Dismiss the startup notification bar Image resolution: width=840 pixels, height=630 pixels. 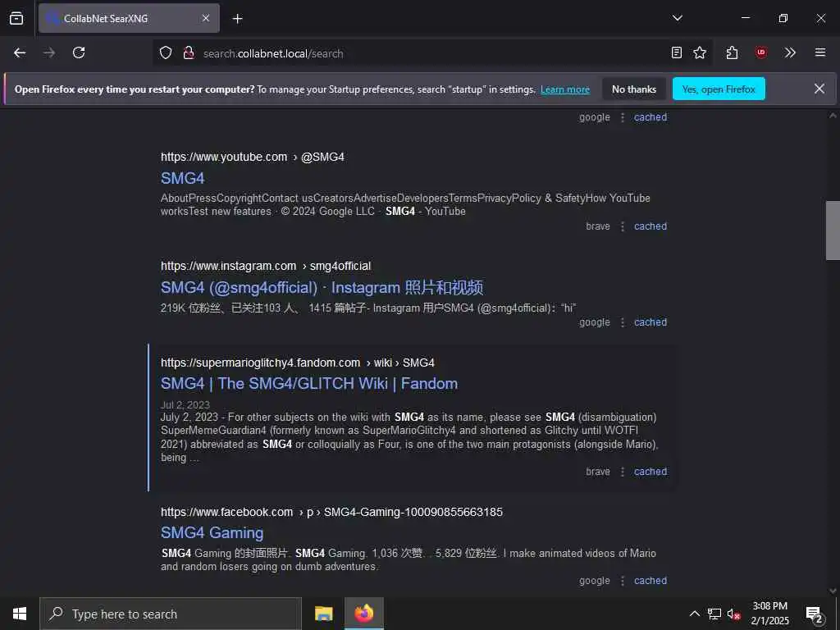(819, 89)
